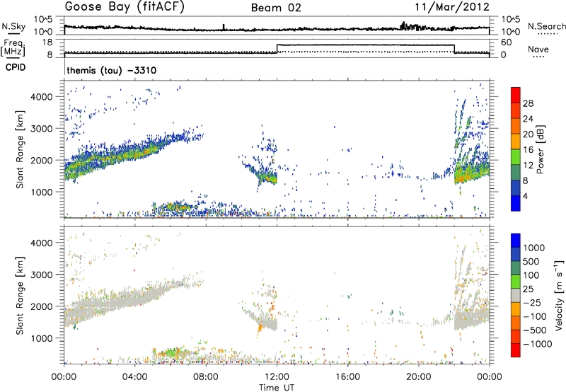Click the 'Goose Bay (fitACF)' title text
566x392 pixels.
(125, 7)
